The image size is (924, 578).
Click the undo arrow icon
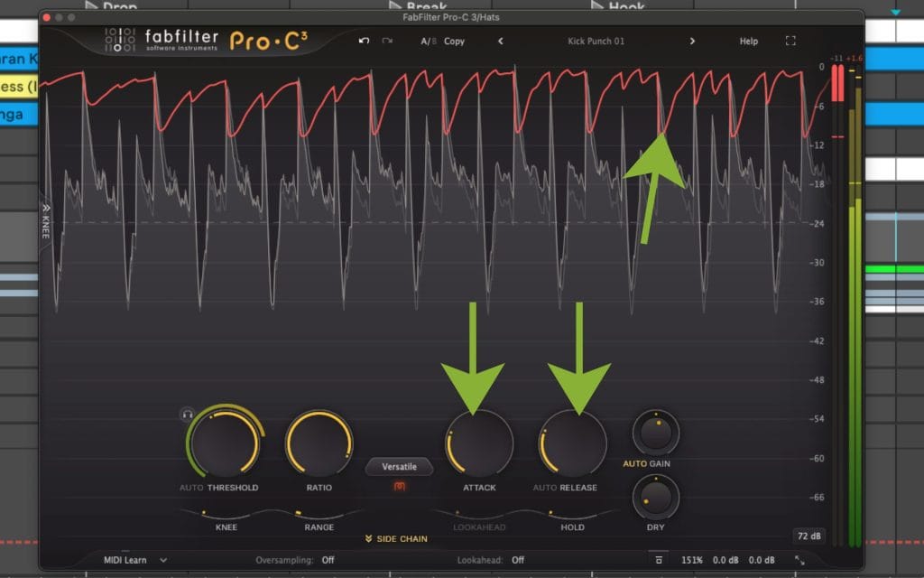point(364,42)
